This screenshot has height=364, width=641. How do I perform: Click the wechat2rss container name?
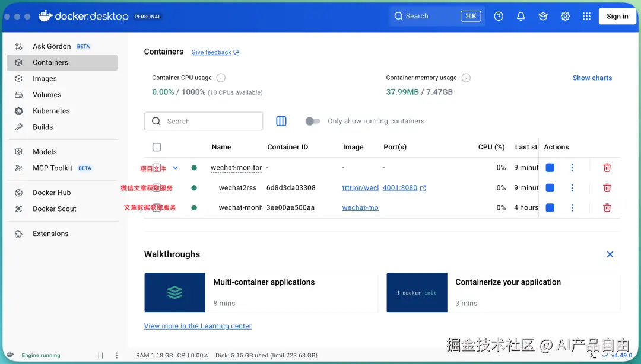[237, 188]
